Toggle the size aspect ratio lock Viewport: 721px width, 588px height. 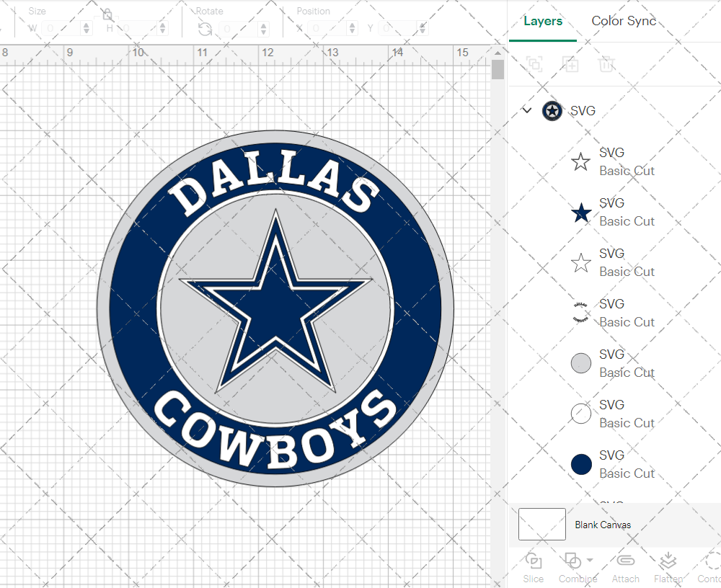click(107, 14)
